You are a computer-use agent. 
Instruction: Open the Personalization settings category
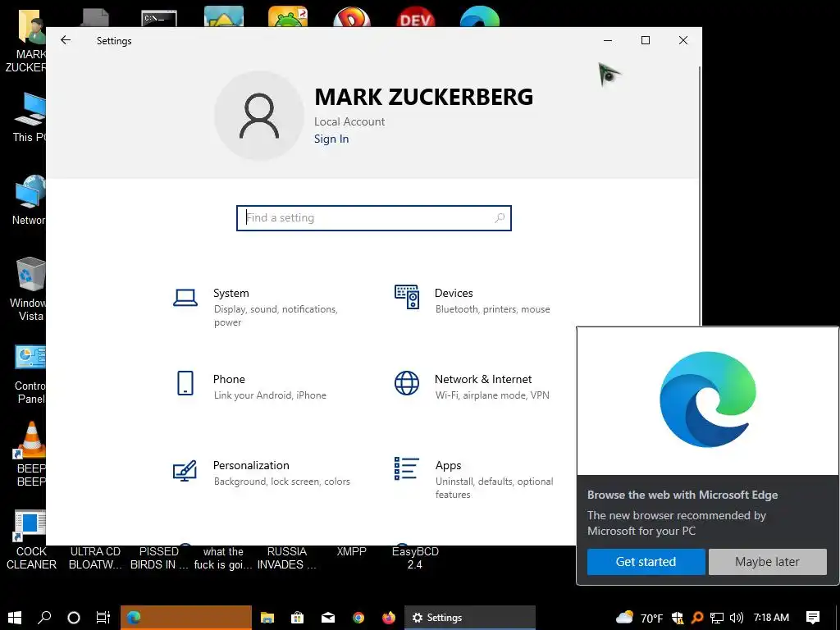262,472
